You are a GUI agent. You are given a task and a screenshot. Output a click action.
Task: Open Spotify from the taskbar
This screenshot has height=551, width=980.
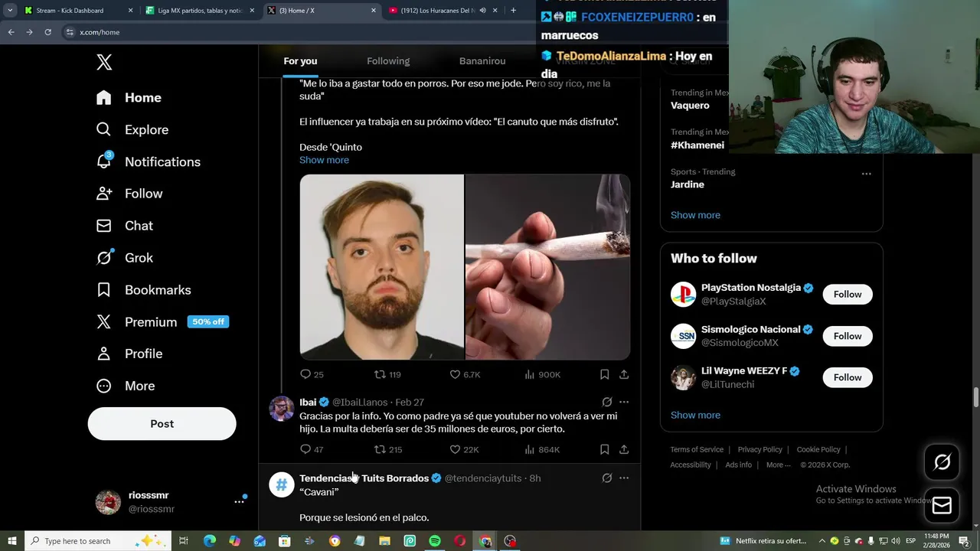(x=435, y=541)
